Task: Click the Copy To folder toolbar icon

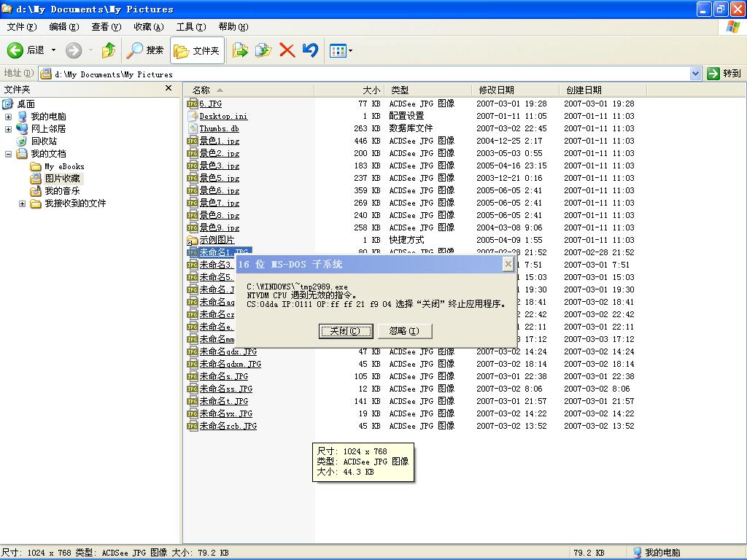Action: pyautogui.click(x=263, y=50)
